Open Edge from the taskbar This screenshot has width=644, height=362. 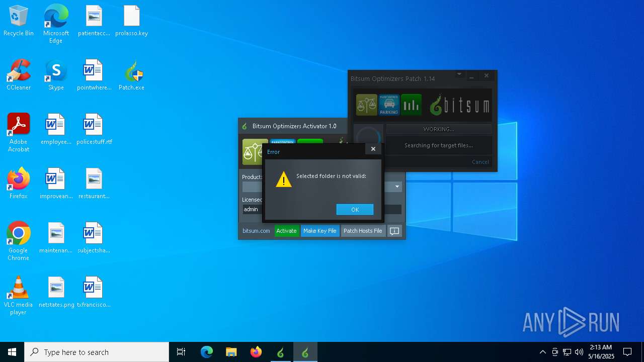(206, 352)
